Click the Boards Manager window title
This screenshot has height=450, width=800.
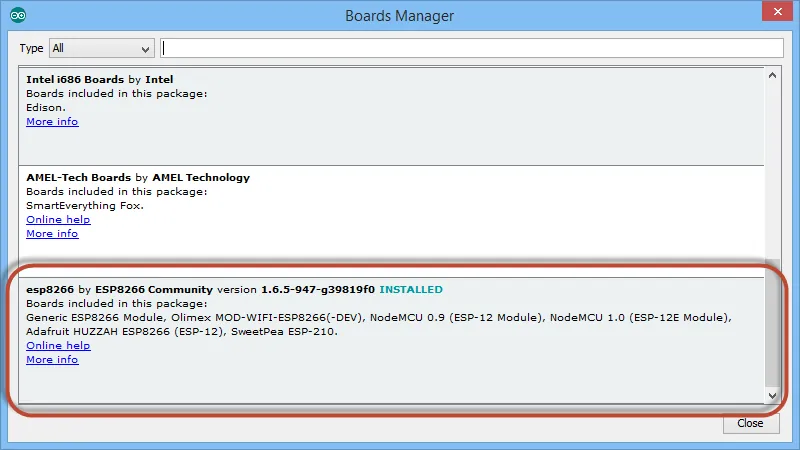point(399,16)
